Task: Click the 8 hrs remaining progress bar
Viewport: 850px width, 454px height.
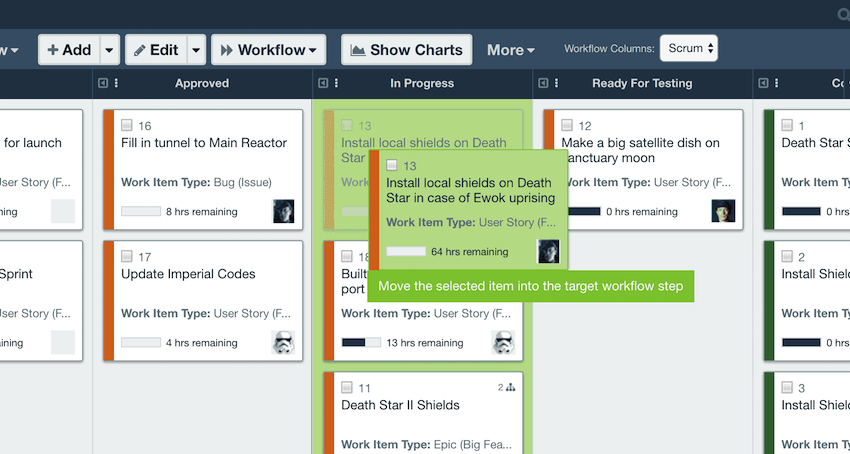Action: pyautogui.click(x=141, y=212)
